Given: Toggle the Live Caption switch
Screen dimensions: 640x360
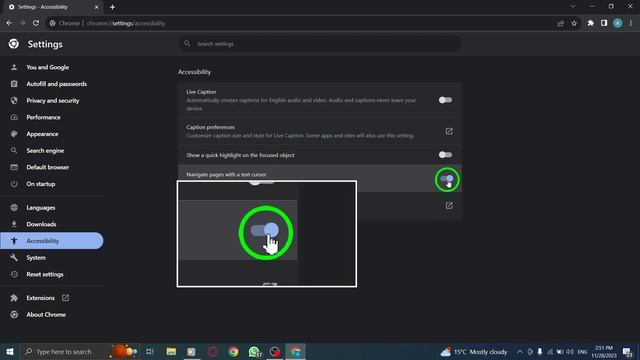Looking at the screenshot, I should pos(445,100).
